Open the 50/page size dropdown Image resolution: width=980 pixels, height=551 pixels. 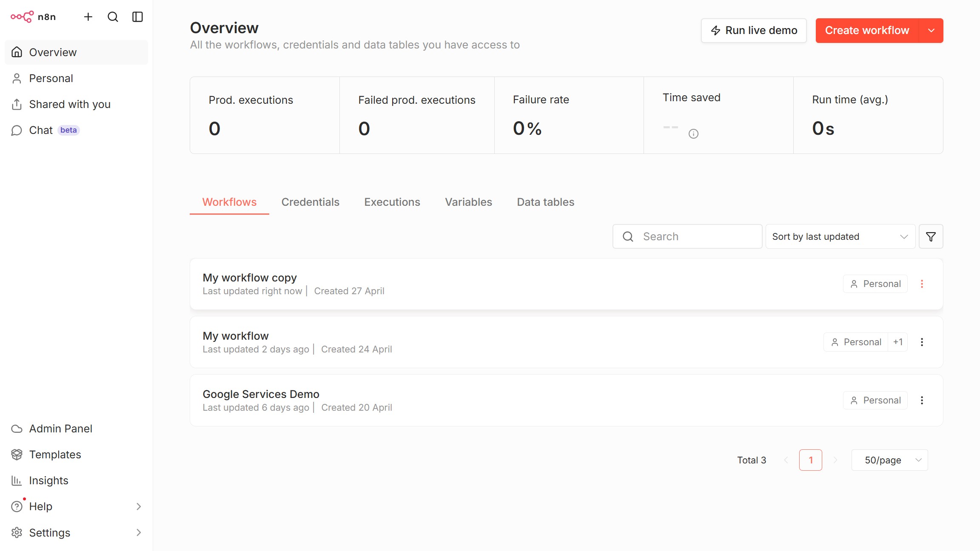point(889,460)
